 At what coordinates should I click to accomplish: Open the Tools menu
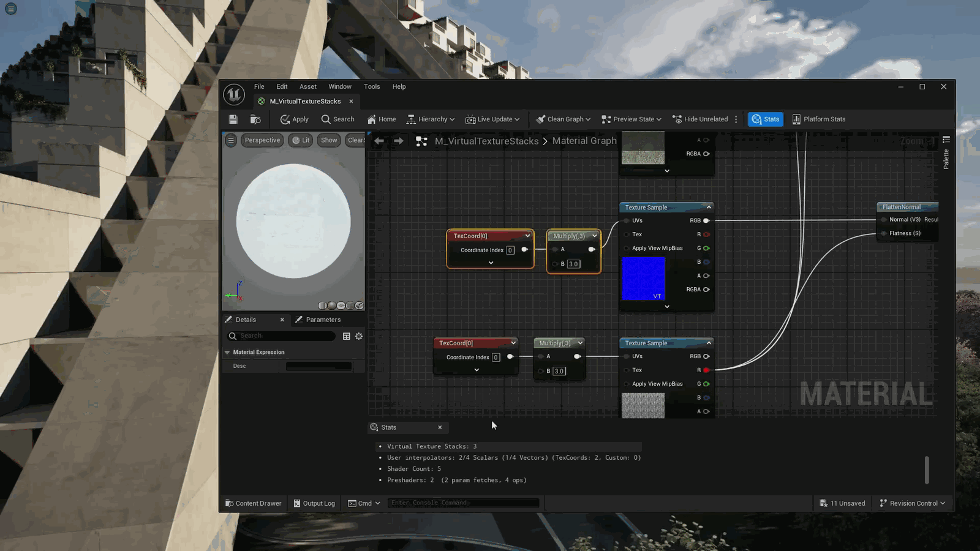pos(372,87)
